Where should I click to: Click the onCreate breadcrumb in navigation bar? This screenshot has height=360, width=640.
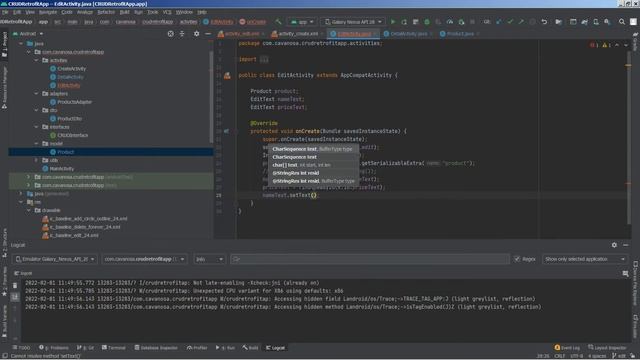253,22
